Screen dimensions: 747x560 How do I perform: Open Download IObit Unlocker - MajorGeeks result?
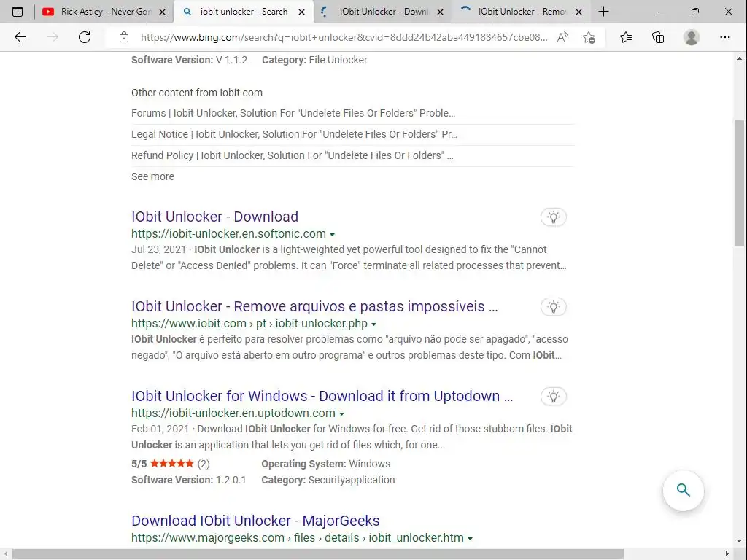(255, 521)
